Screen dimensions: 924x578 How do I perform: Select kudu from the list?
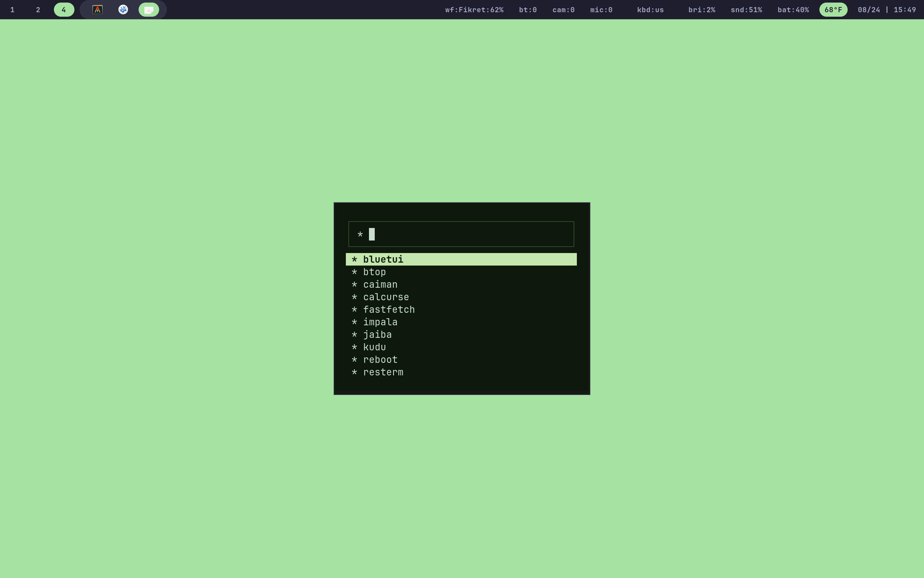(x=461, y=347)
